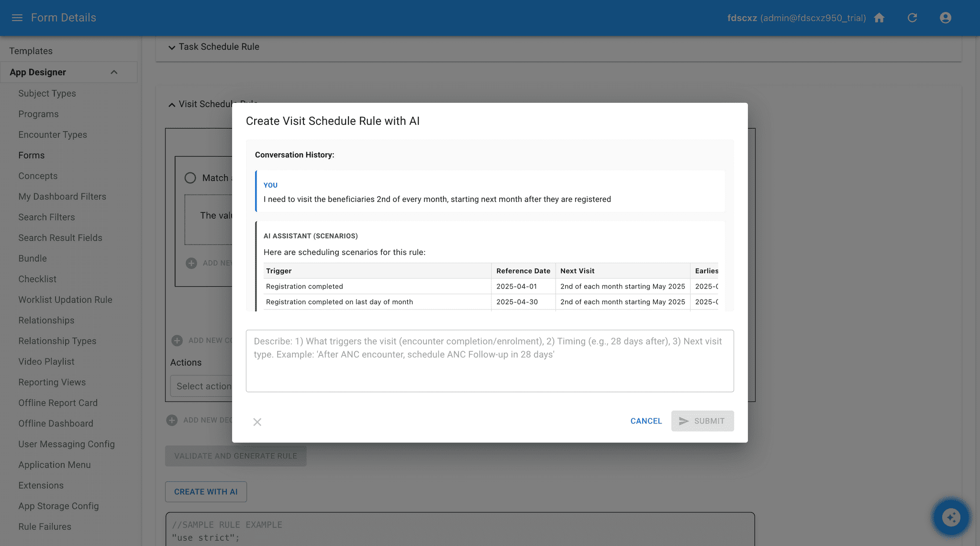Collapse the Task Schedule Rule section
Viewport: 980px width, 546px height.
click(x=172, y=47)
